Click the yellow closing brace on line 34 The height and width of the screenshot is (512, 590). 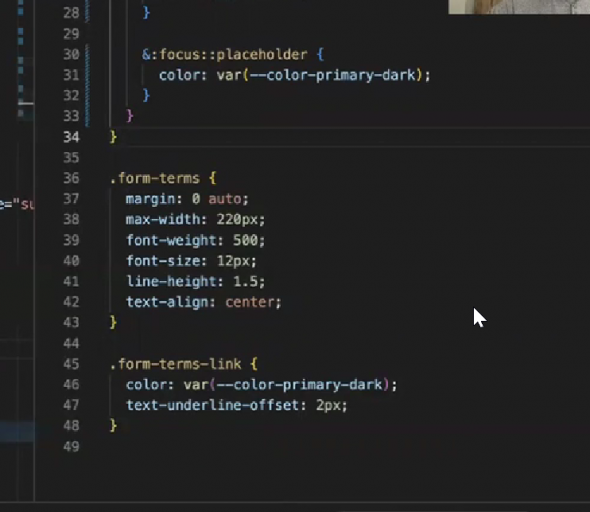point(113,137)
